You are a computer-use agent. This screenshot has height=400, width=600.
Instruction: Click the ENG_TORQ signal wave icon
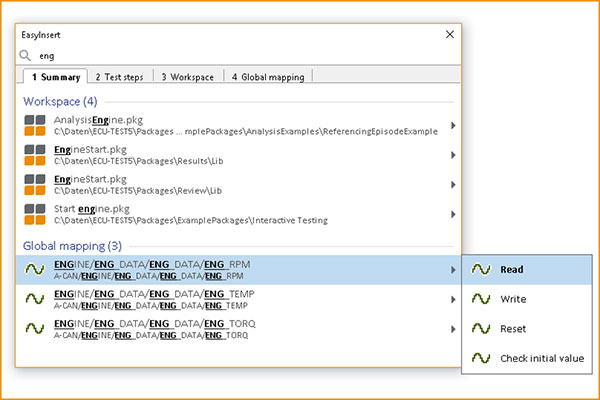coord(35,327)
